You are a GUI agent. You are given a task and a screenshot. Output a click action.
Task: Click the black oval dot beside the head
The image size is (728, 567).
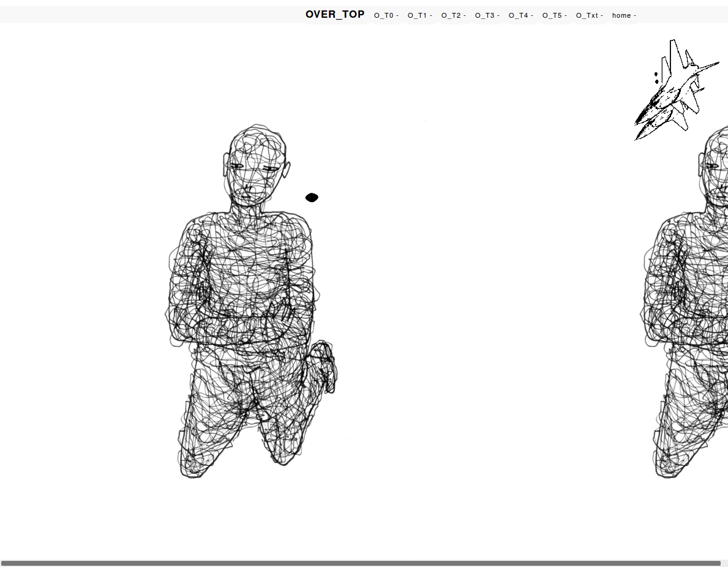312,197
